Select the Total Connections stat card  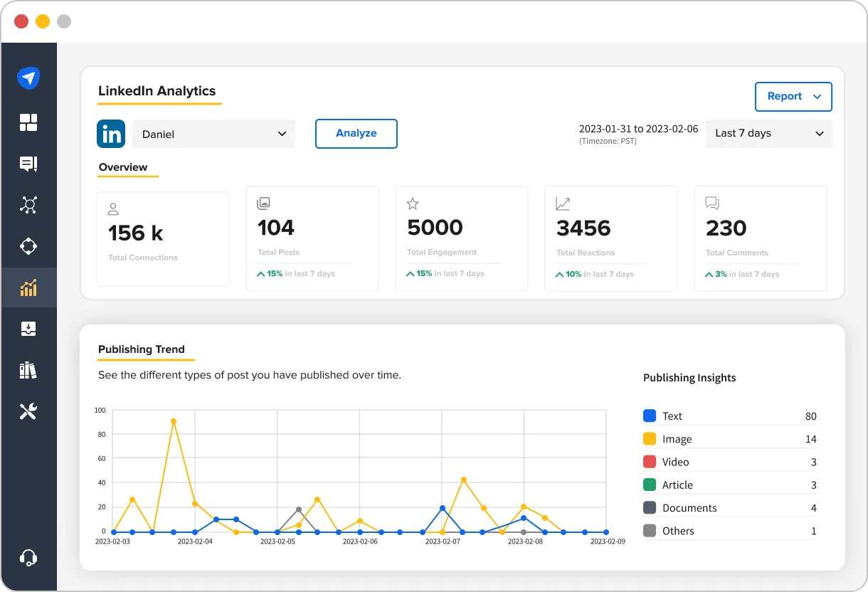click(162, 238)
